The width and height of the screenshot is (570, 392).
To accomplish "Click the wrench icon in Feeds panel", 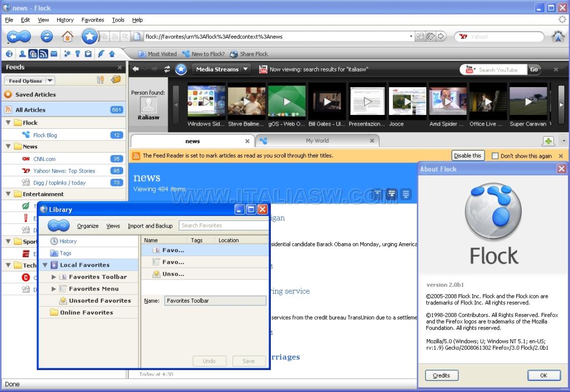I will pyautogui.click(x=100, y=80).
